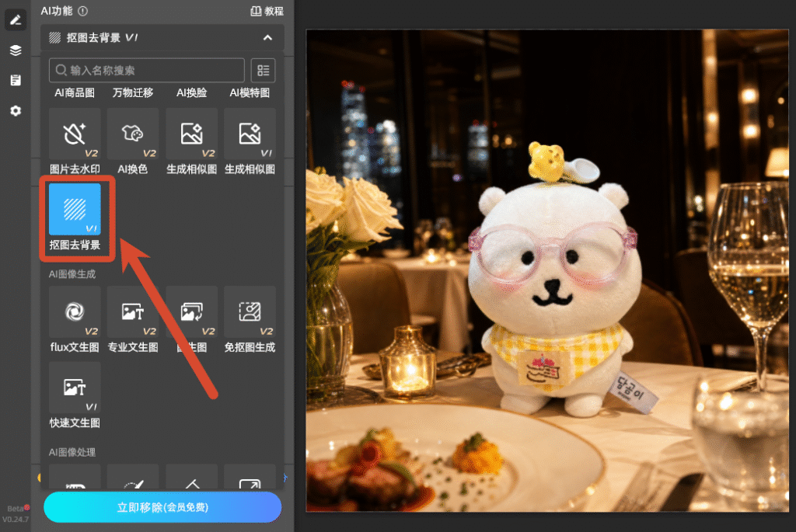Toggle the list view layout button
The height and width of the screenshot is (532, 796).
pyautogui.click(x=263, y=70)
